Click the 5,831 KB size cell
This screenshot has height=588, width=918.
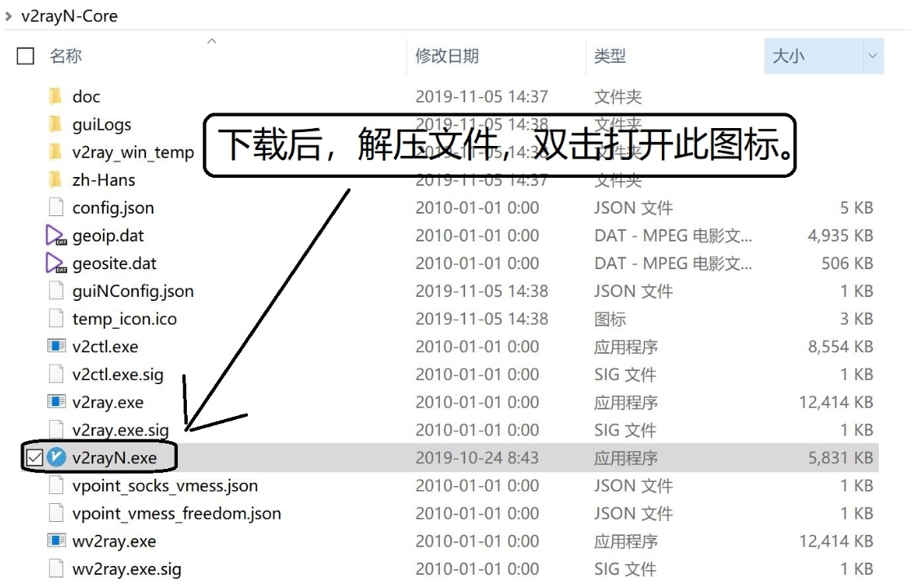[840, 458]
